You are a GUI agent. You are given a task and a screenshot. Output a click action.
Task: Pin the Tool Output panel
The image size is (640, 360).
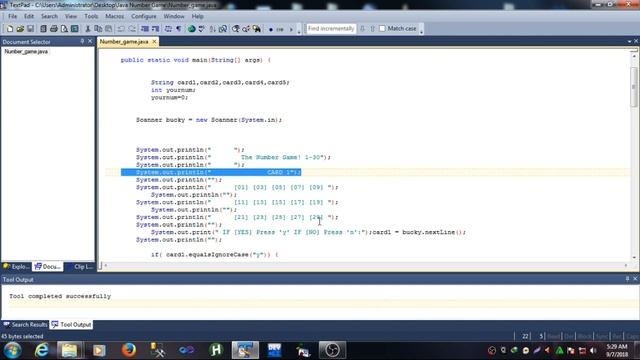pos(627,279)
